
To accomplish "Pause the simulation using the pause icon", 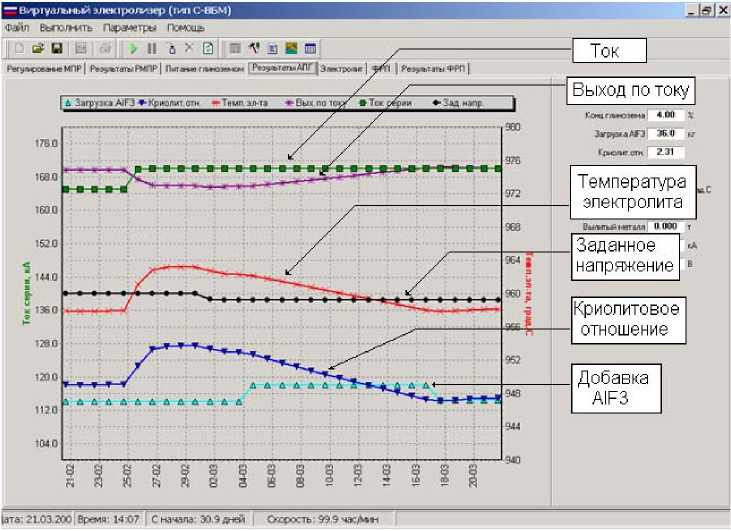I will (152, 48).
